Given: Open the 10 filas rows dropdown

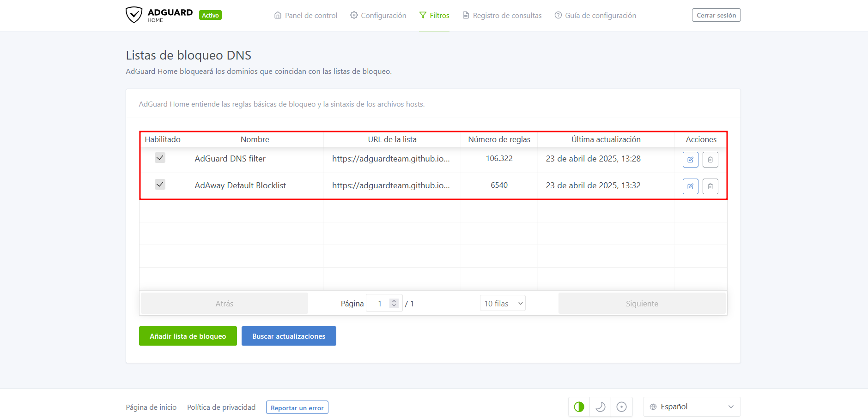Looking at the screenshot, I should click(503, 303).
